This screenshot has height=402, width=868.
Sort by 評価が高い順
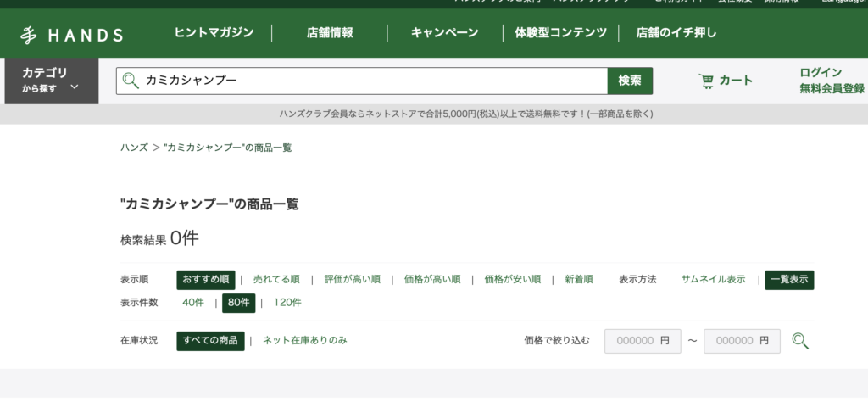352,280
